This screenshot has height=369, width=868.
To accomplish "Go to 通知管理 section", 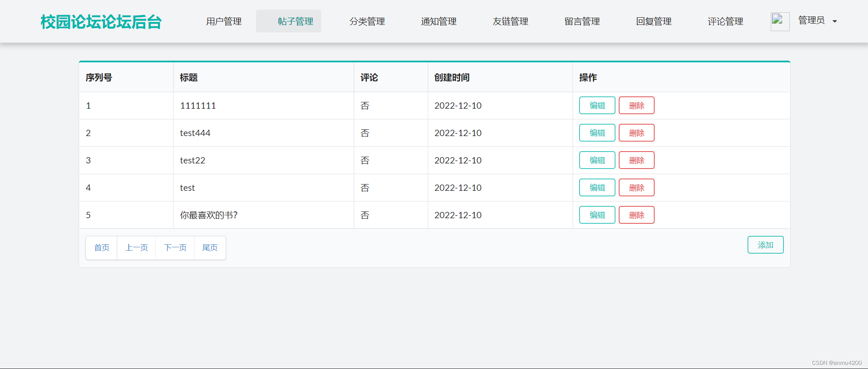I will 439,21.
